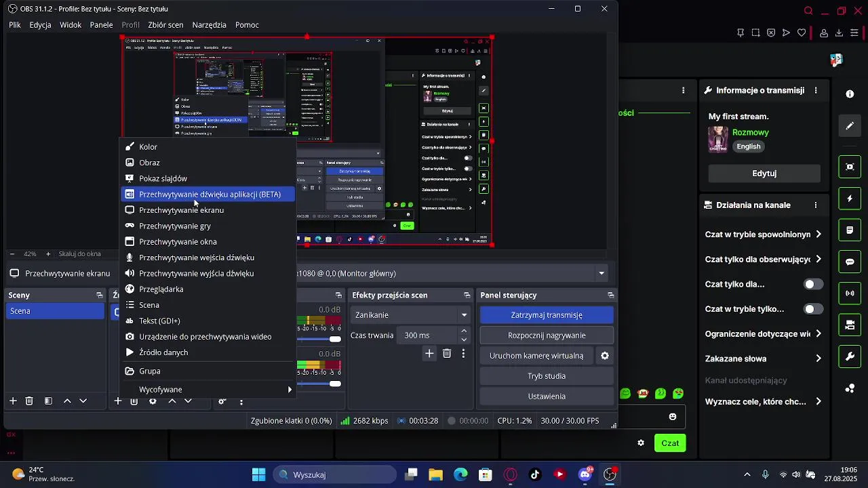Click Uruchom kamerę wirtualną button
Screen dimensions: 868x488
(536, 356)
